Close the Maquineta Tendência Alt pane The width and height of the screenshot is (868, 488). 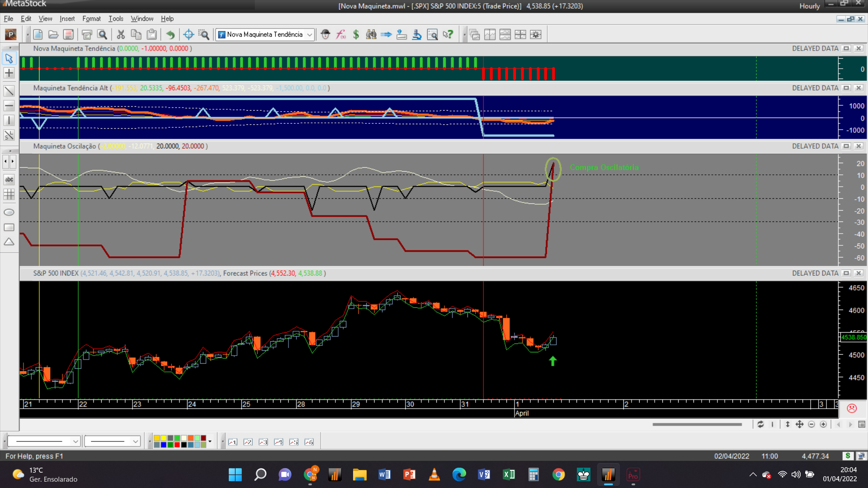pyautogui.click(x=859, y=88)
